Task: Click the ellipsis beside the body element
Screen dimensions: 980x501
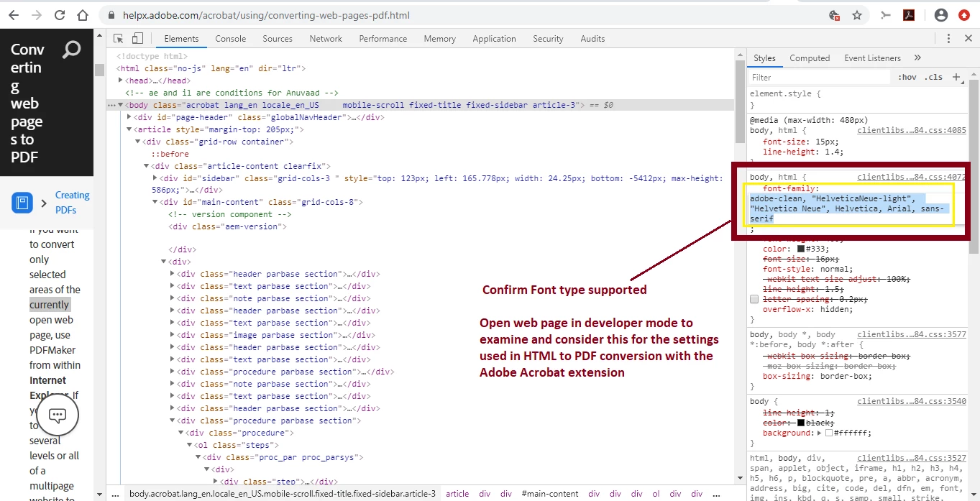Action: pos(111,105)
